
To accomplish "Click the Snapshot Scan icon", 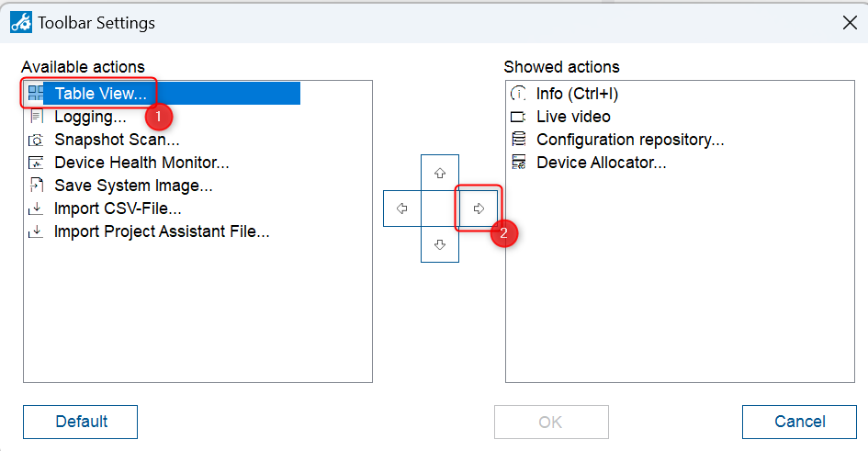I will click(x=36, y=140).
